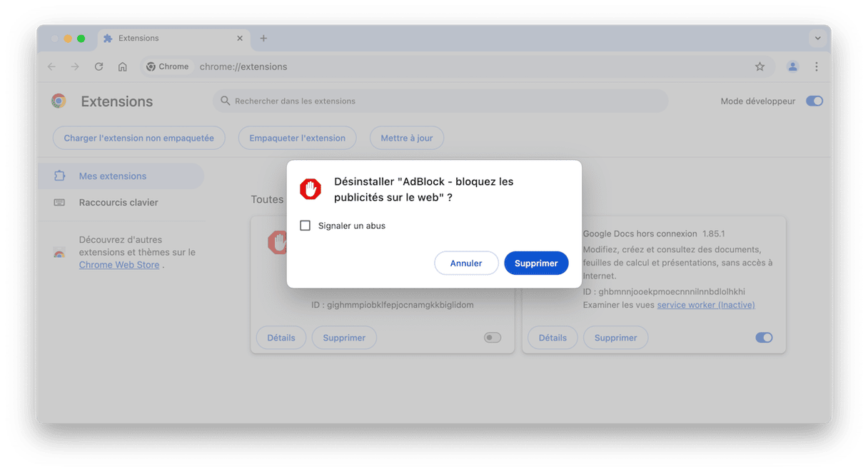Open the service worker (Inactive) link
Screen dimensions: 868x472
(x=706, y=305)
